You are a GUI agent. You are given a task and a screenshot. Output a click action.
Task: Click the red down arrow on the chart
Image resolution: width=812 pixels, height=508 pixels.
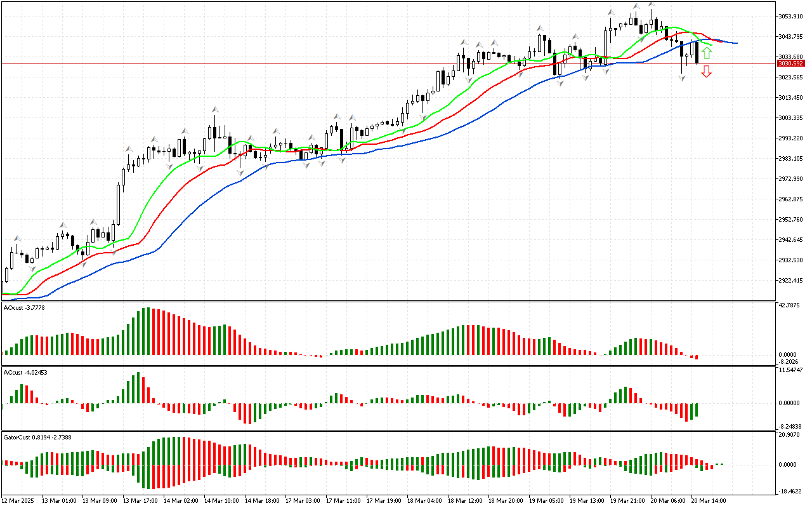pyautogui.click(x=707, y=71)
